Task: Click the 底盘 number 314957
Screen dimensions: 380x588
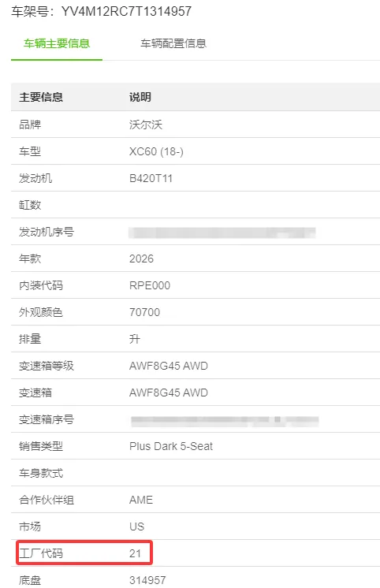Action: click(x=147, y=580)
